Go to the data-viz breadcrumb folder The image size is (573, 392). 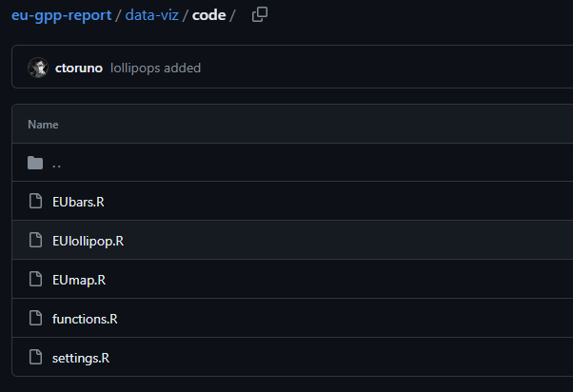pyautogui.click(x=151, y=15)
